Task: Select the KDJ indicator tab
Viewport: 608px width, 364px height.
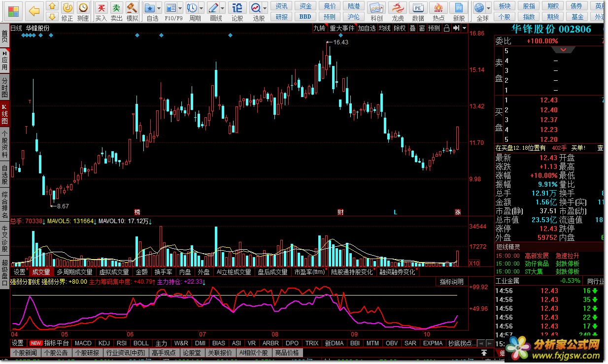Action: point(104,343)
